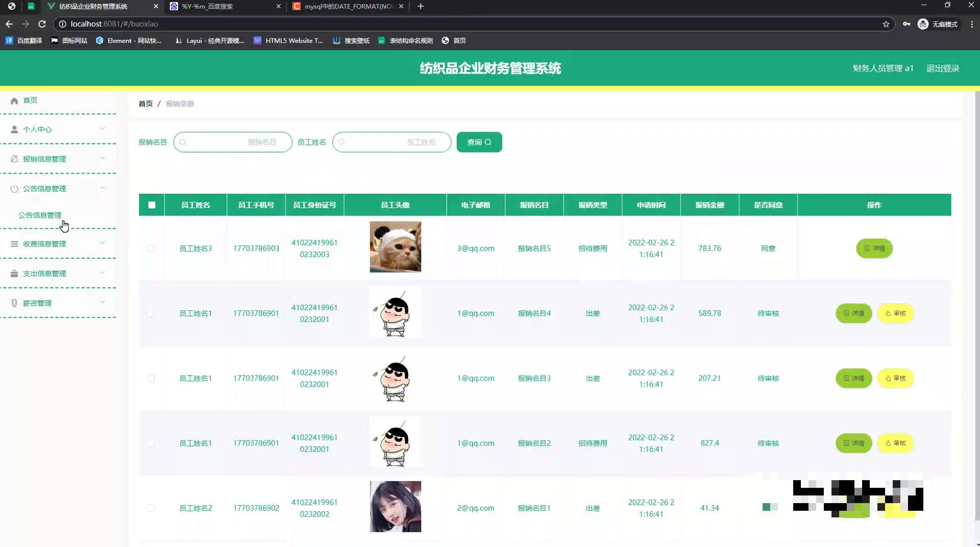The width and height of the screenshot is (980, 547).
Task: Click the bookmark star in the address bar
Action: click(887, 24)
